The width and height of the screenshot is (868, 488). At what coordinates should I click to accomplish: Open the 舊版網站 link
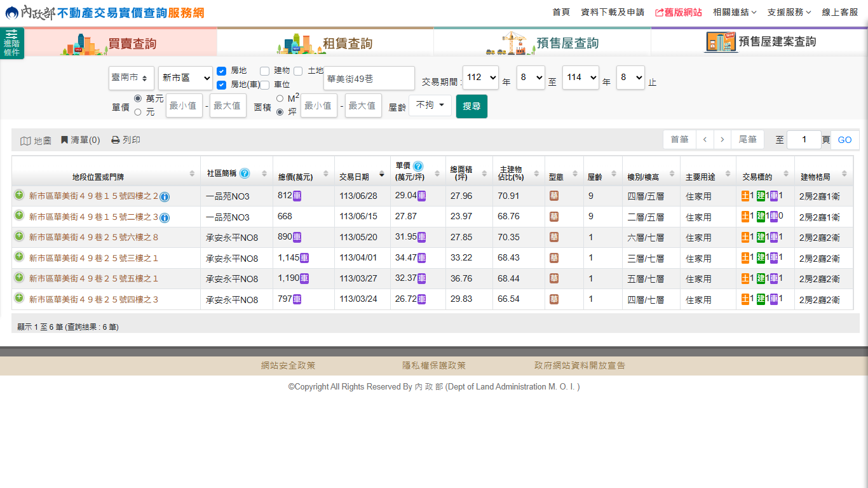678,12
